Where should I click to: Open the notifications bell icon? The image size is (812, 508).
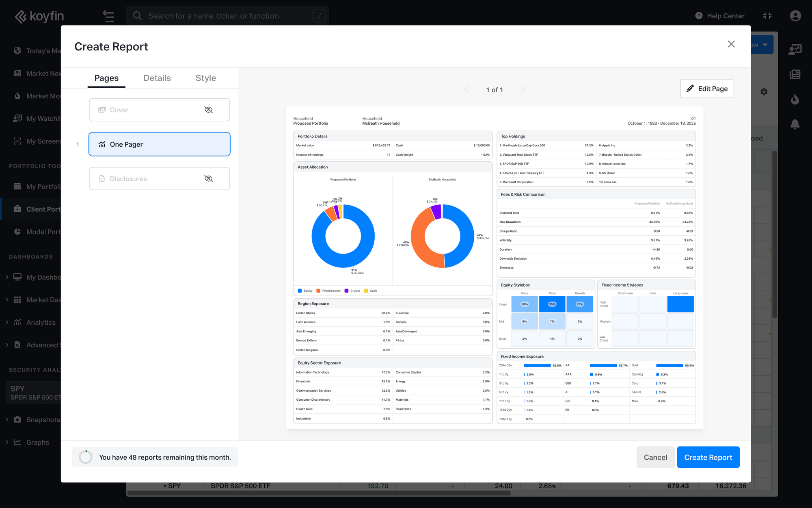click(x=795, y=124)
